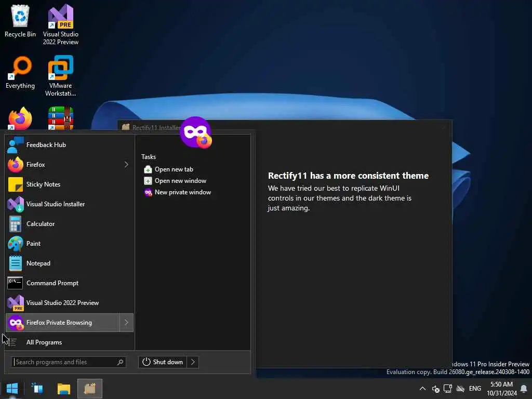
Task: Open Sticky Notes from Start menu
Action: (x=70, y=184)
